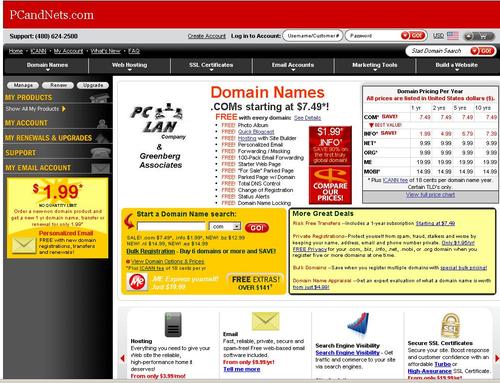The height and width of the screenshot is (383, 500).
Task: Click the Compare Our Prices banner
Action: tap(330, 184)
